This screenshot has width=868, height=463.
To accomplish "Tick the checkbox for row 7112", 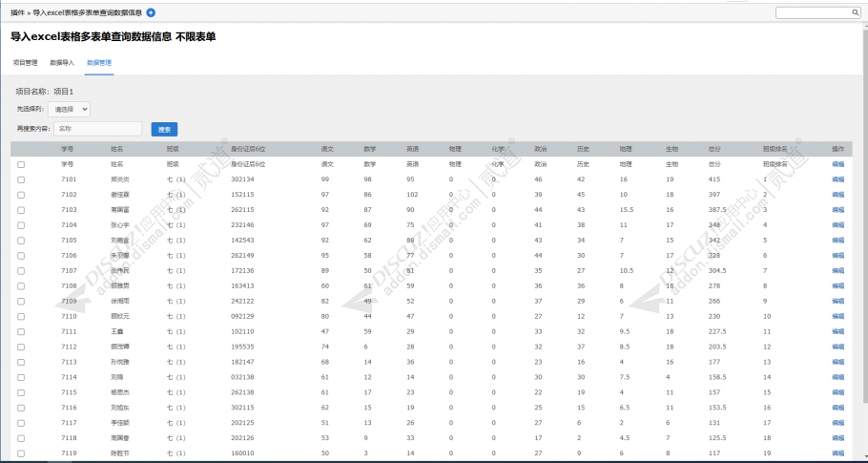I will (21, 347).
